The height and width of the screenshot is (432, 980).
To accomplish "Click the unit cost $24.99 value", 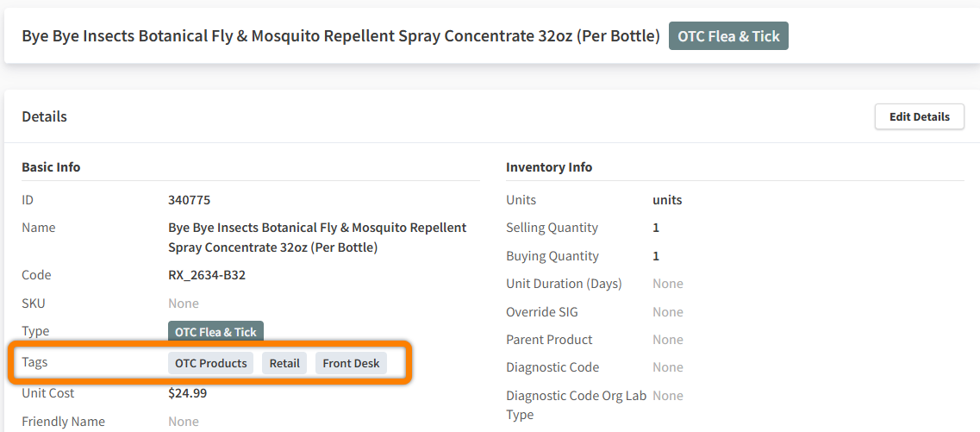I will pyautogui.click(x=188, y=393).
